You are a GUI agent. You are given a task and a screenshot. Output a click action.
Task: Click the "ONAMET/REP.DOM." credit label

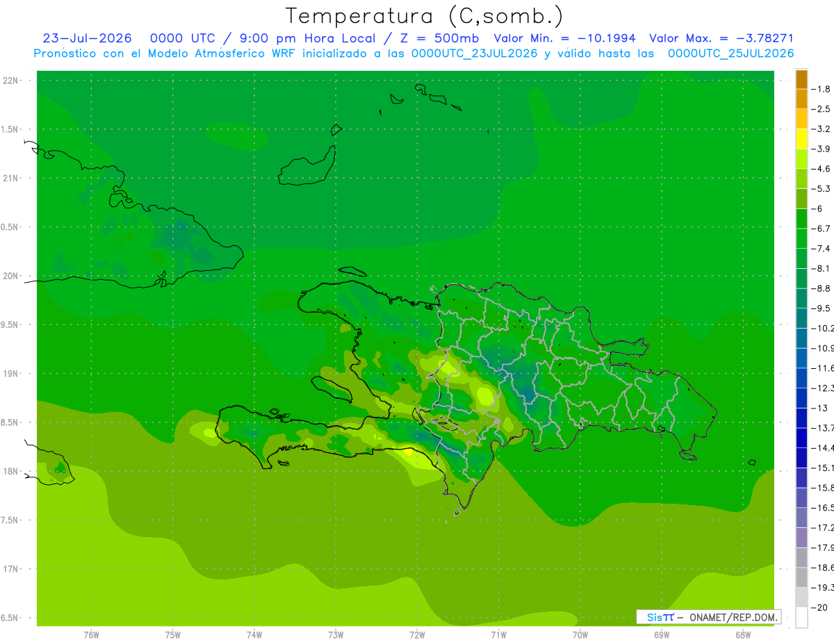[733, 617]
